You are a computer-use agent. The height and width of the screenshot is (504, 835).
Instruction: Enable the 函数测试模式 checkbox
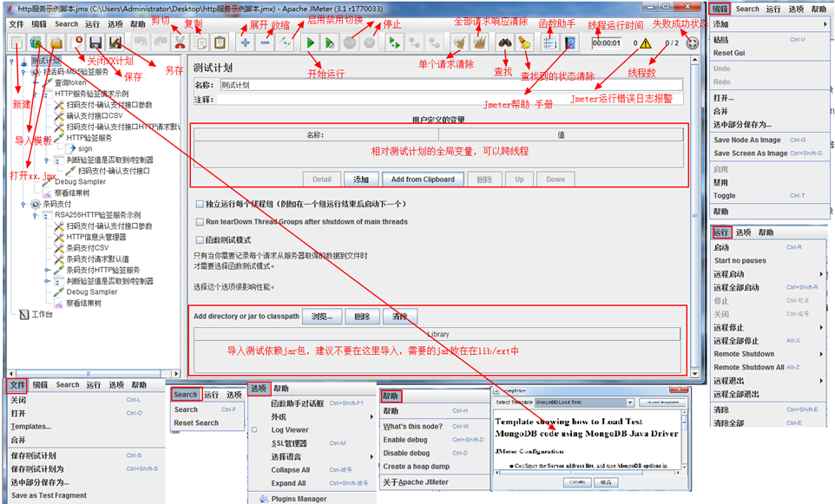tap(200, 240)
